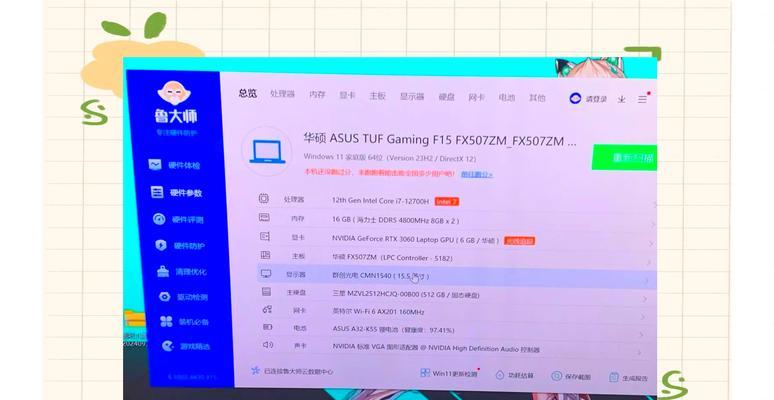This screenshot has width=774, height=400.
Task: Open 功耗估算 power estimate at bottom
Action: click(x=515, y=375)
